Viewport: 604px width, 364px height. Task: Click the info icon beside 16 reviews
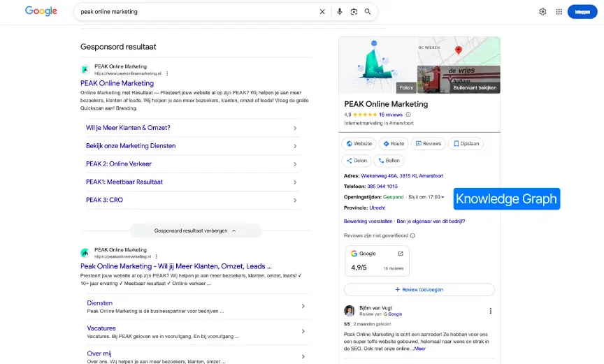coord(408,115)
